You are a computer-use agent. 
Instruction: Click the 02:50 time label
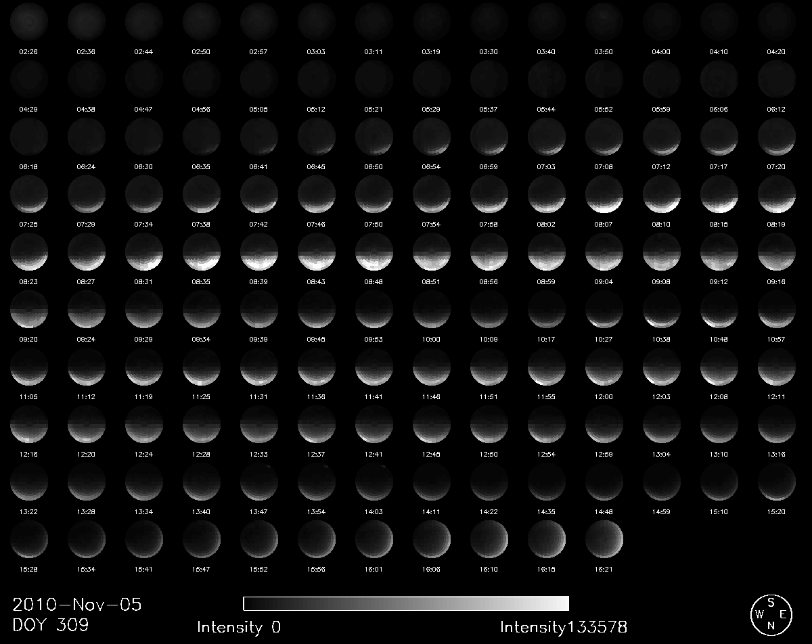(x=202, y=51)
